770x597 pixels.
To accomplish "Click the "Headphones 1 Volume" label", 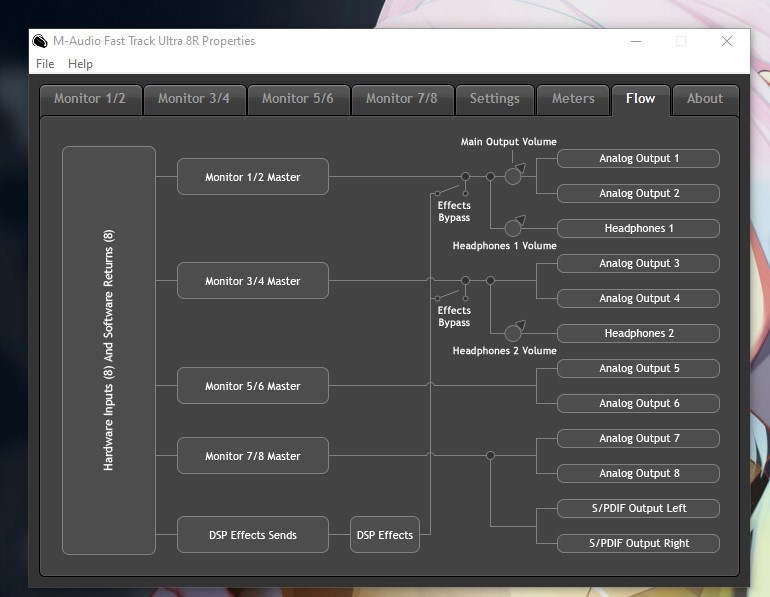I will coord(504,246).
